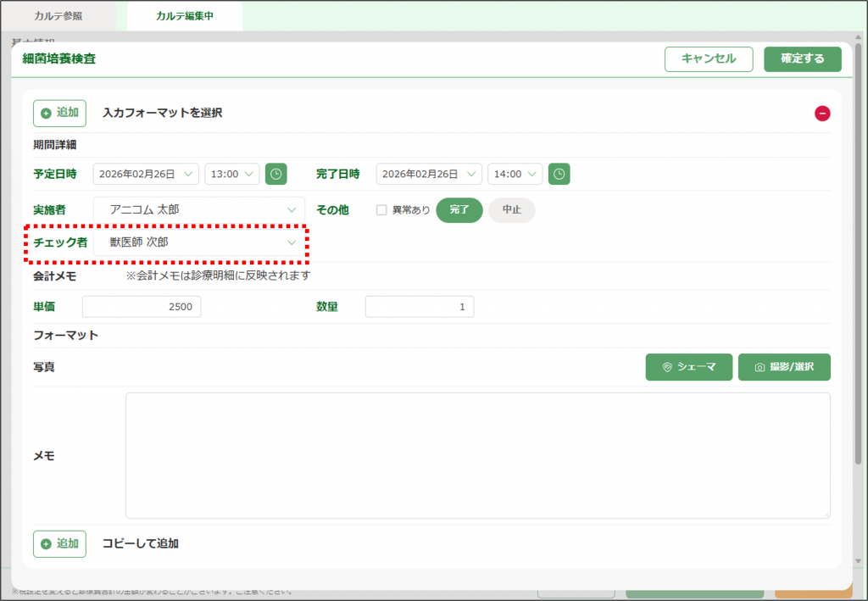868x601 pixels.
Task: Expand the 13:00 time dropdown
Action: pyautogui.click(x=231, y=174)
